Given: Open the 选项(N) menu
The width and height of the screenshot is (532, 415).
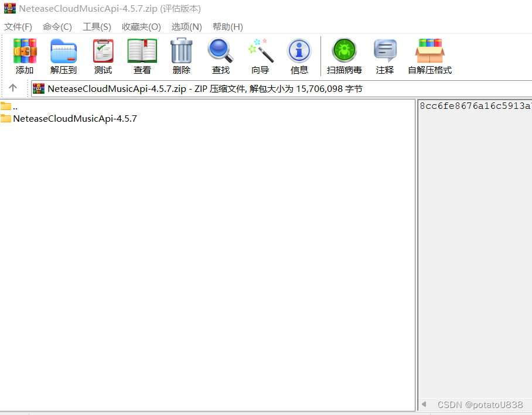Looking at the screenshot, I should coord(186,27).
